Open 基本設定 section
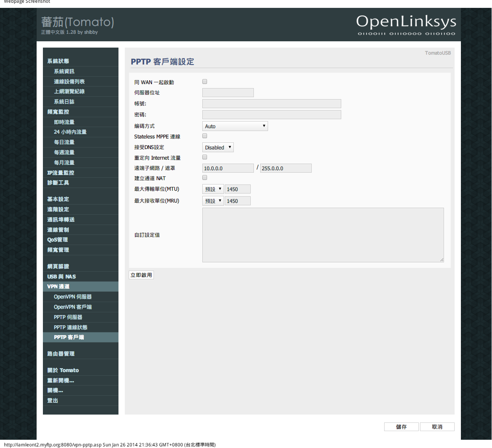The image size is (492, 448). click(x=81, y=199)
